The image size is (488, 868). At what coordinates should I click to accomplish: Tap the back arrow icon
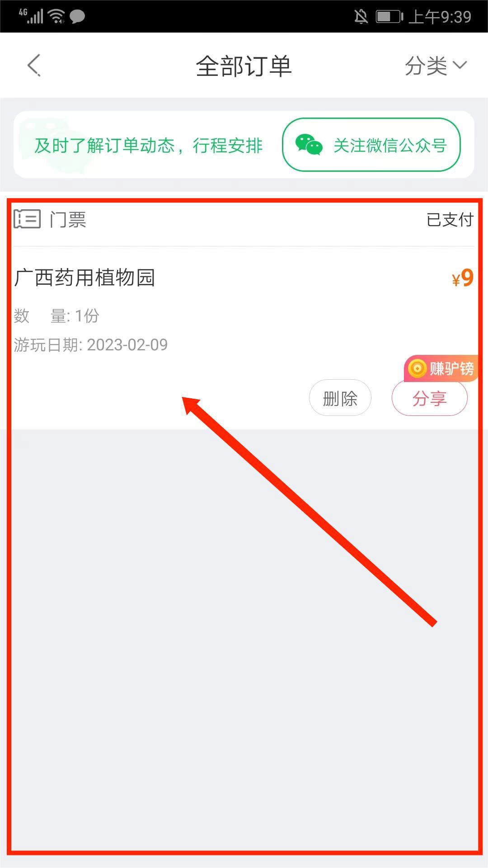[34, 66]
